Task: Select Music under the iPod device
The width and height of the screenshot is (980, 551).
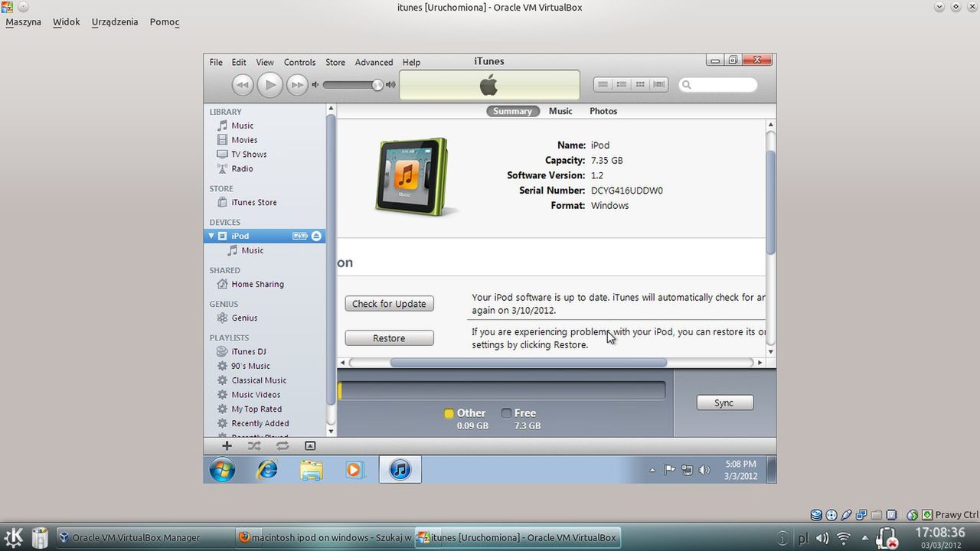Action: [252, 250]
